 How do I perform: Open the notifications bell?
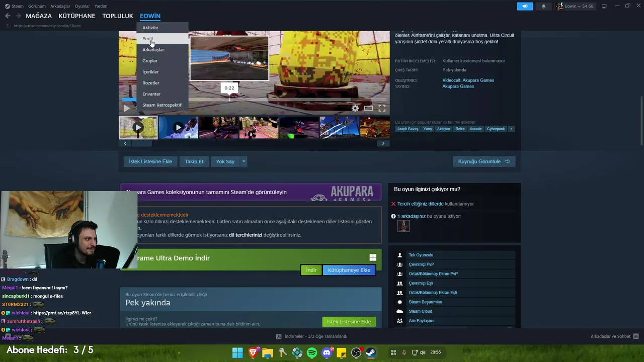click(x=543, y=6)
